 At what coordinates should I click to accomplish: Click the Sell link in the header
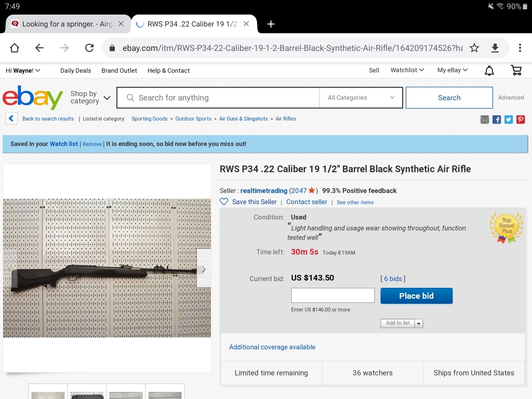pos(374,70)
